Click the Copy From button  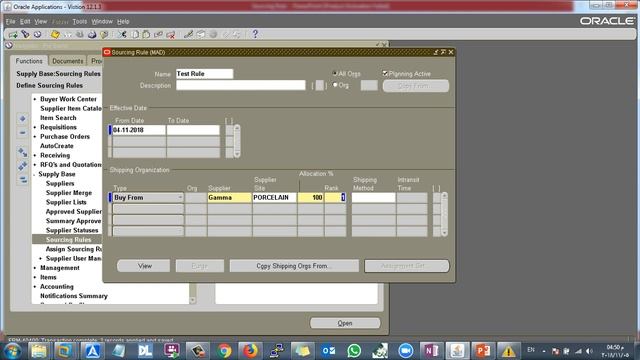(x=416, y=86)
